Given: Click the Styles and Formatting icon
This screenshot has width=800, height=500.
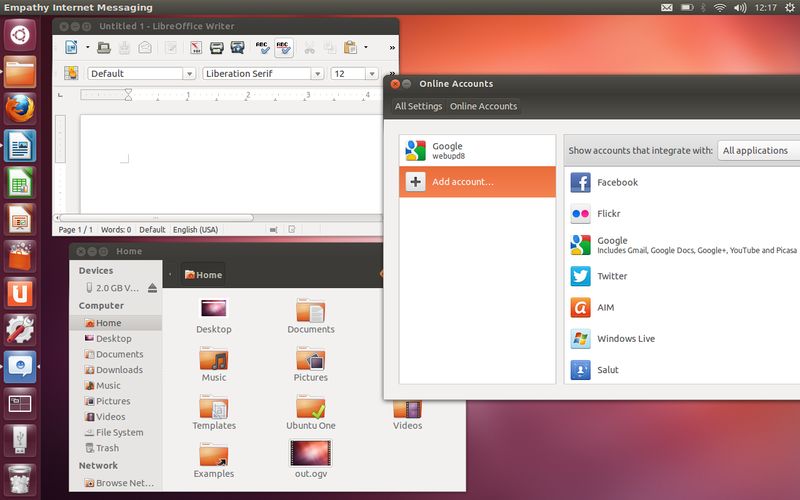Looking at the screenshot, I should point(71,73).
